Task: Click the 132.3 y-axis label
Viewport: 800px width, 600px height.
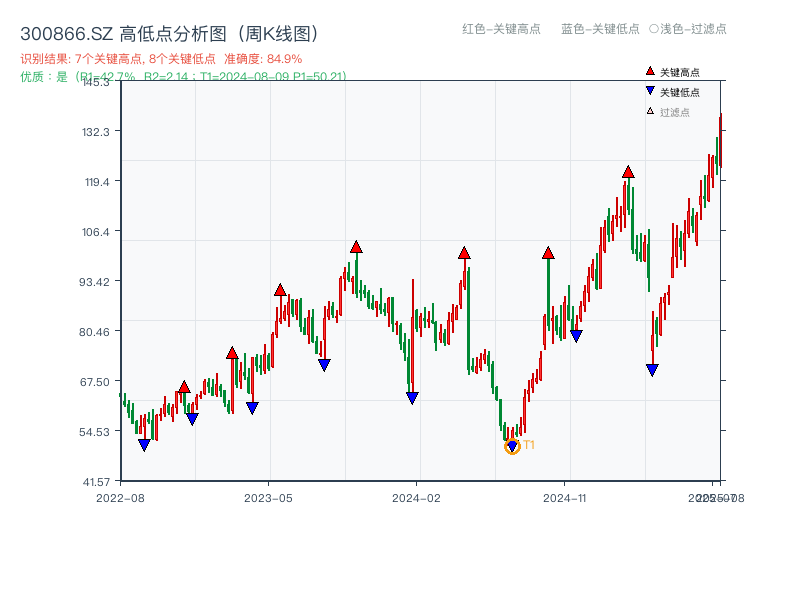Action: (95, 132)
